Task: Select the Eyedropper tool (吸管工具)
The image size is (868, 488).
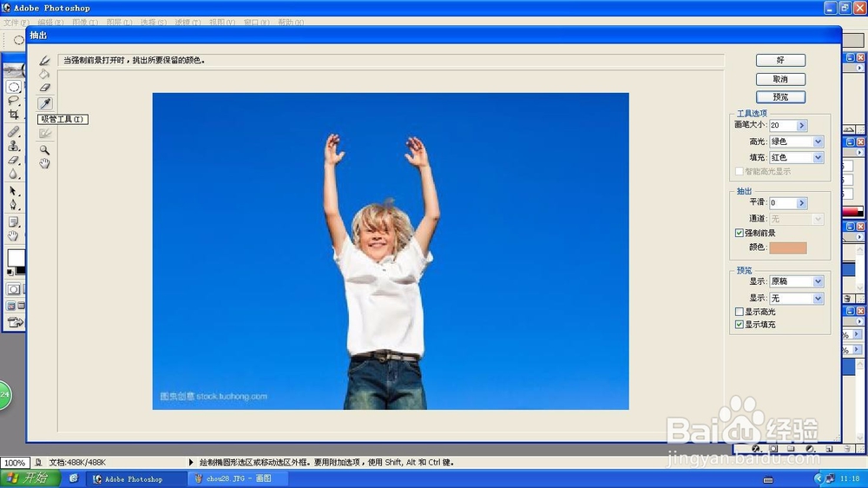Action: (45, 103)
